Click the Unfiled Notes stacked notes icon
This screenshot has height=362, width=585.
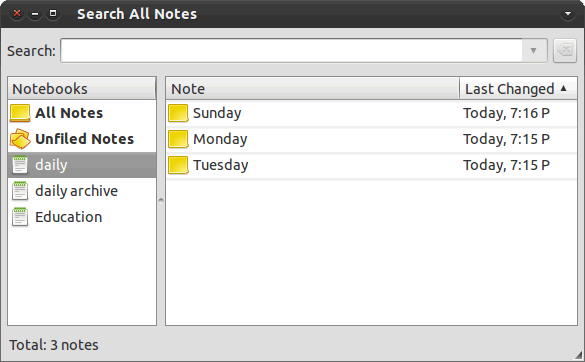[20, 139]
